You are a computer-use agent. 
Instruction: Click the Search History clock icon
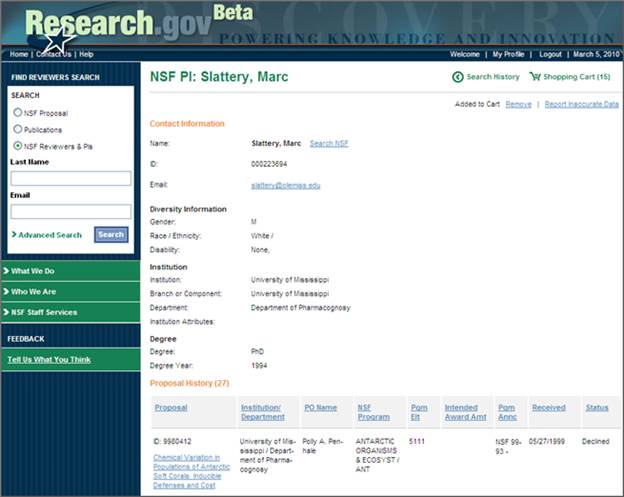[458, 77]
